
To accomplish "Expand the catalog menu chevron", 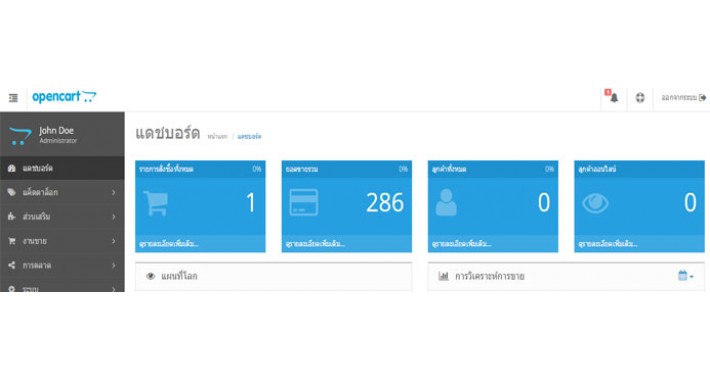I will [x=114, y=192].
